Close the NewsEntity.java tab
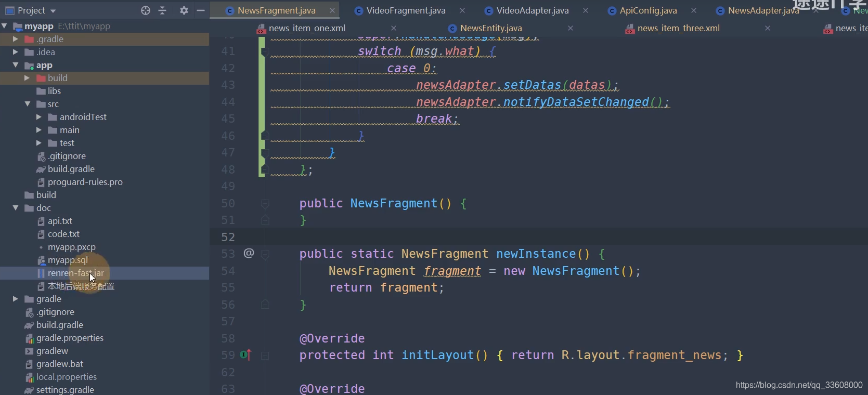The image size is (868, 395). 571,28
